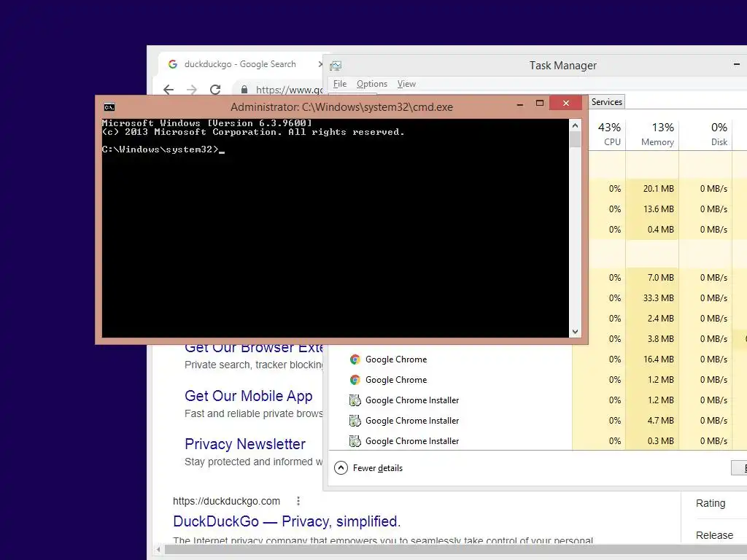Screen dimensions: 747x560
Task: Click the second Google Chrome Installer icon
Action: pyautogui.click(x=355, y=421)
